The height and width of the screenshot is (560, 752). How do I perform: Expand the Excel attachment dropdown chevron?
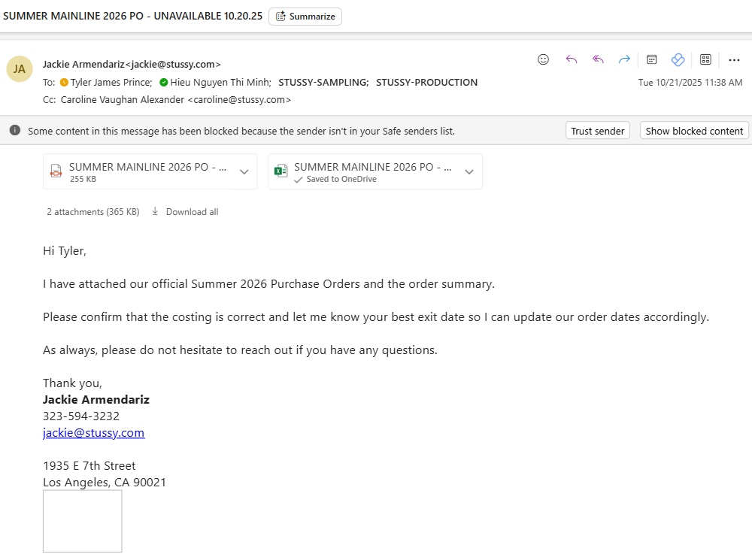(x=469, y=171)
